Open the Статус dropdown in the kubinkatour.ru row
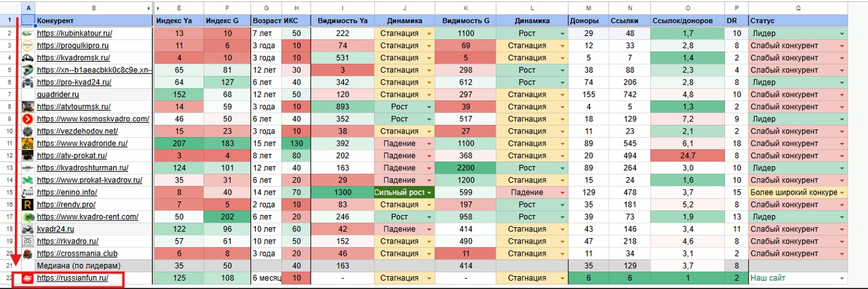Image resolution: width=868 pixels, height=289 pixels. coord(842,33)
